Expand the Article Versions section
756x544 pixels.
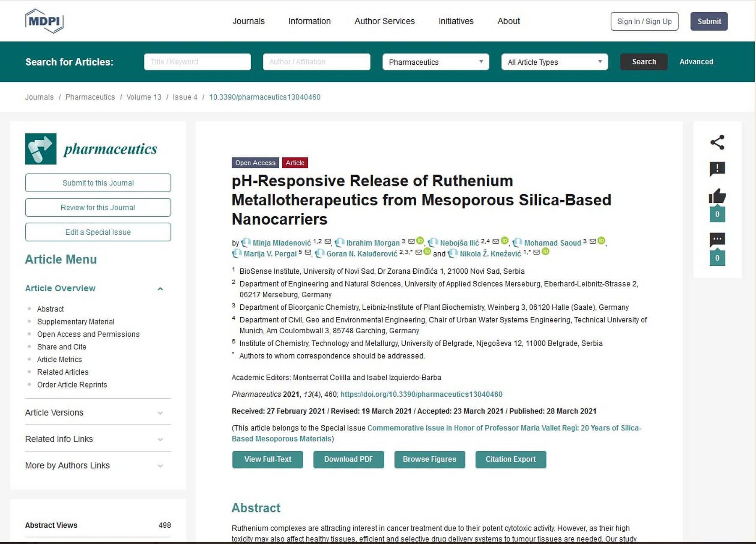(x=98, y=413)
